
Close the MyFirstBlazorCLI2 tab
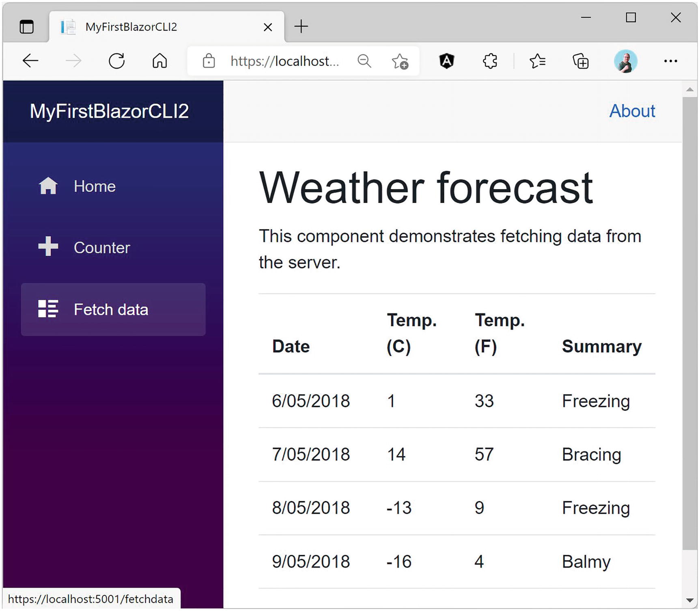[x=268, y=27]
